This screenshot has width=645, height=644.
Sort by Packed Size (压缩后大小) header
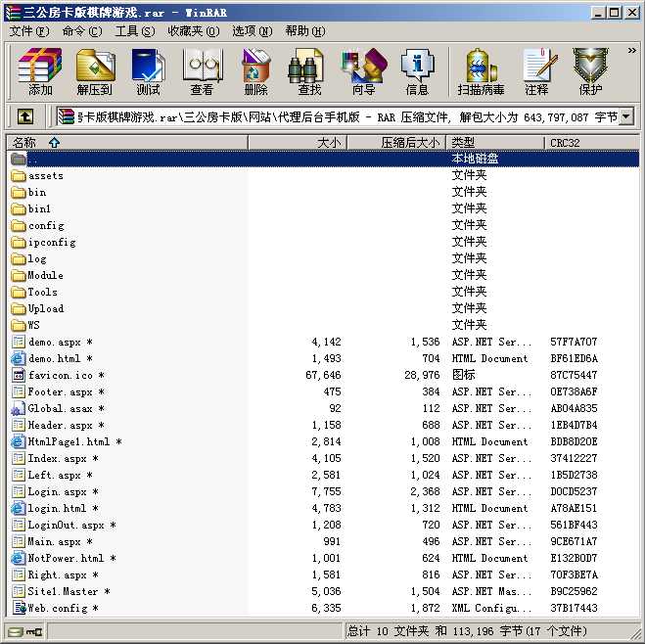point(396,143)
